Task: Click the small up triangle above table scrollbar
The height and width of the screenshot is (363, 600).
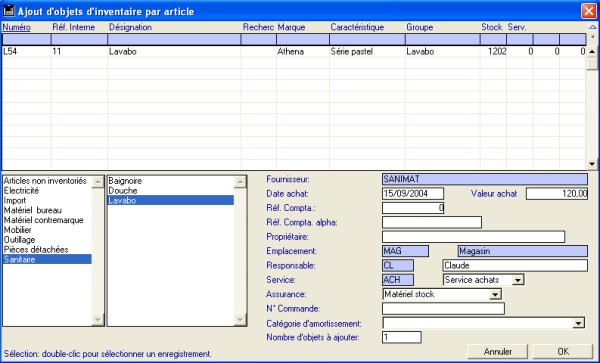Action: pyautogui.click(x=592, y=27)
